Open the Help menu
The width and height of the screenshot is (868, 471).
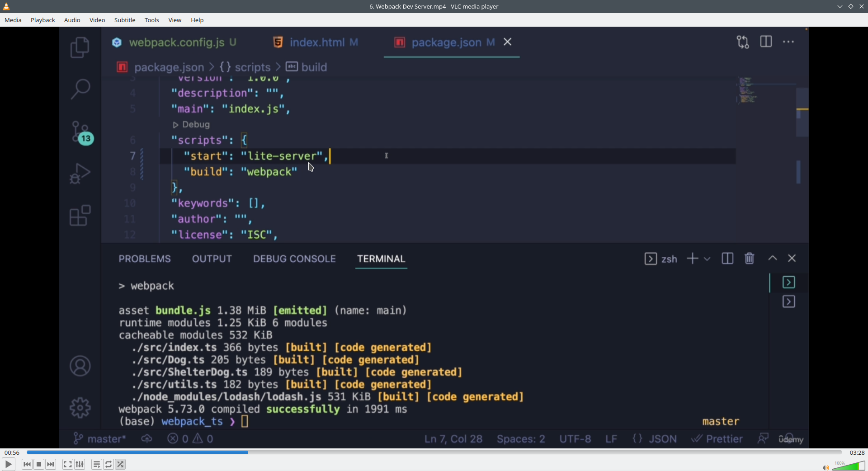tap(197, 20)
